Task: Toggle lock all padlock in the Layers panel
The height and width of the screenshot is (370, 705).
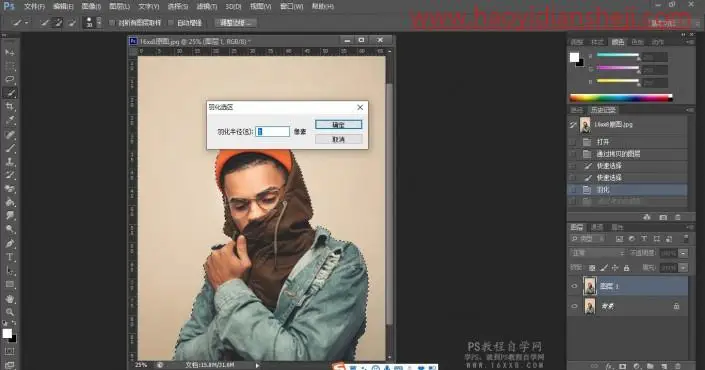Action: tap(626, 268)
